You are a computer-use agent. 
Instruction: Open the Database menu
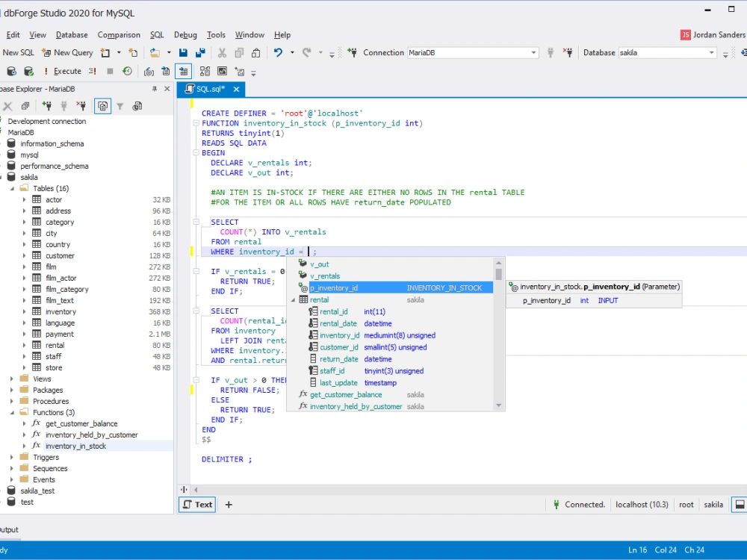point(72,35)
